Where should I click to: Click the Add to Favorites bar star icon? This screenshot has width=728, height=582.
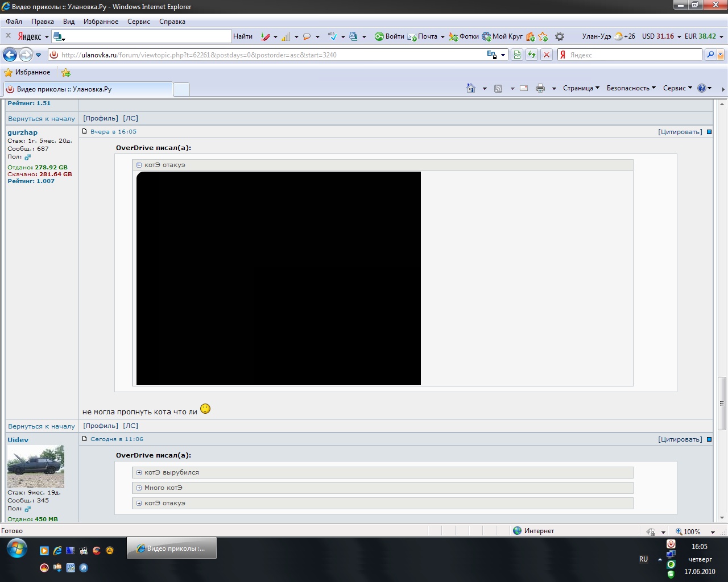coord(66,73)
